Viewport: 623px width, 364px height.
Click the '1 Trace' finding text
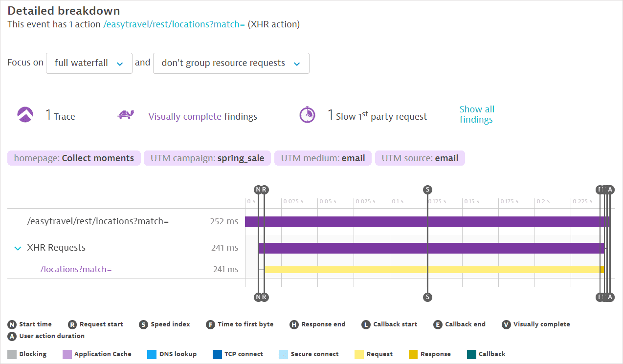click(60, 116)
